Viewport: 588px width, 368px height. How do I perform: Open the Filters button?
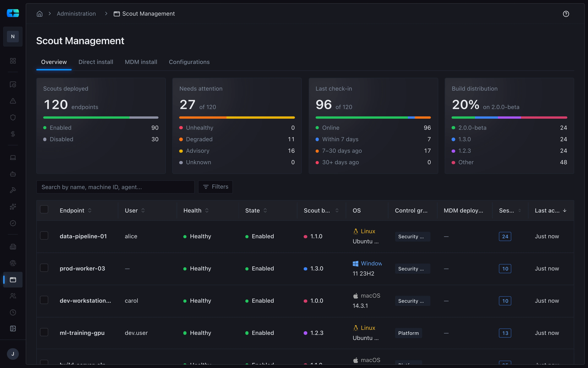215,187
